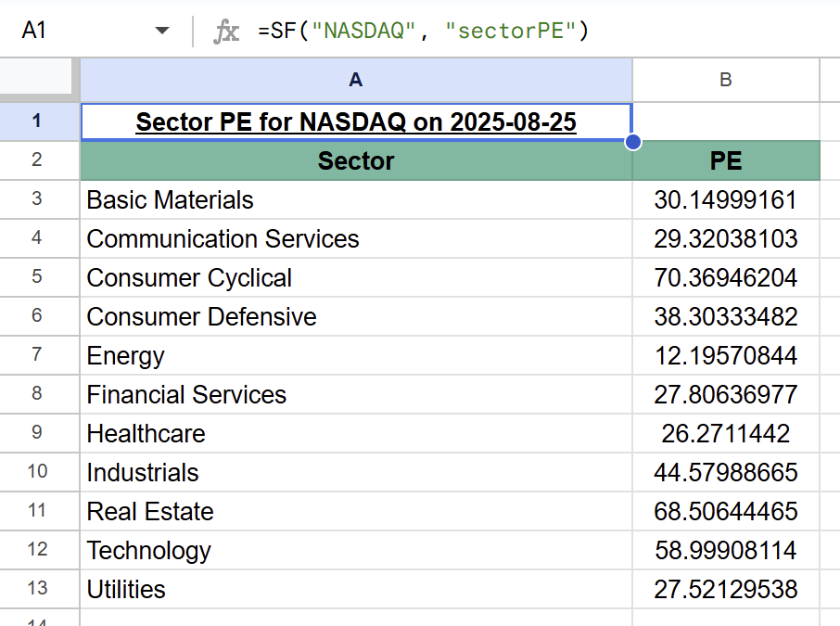Select the Technology cell
The height and width of the screenshot is (626, 840).
tap(355, 550)
